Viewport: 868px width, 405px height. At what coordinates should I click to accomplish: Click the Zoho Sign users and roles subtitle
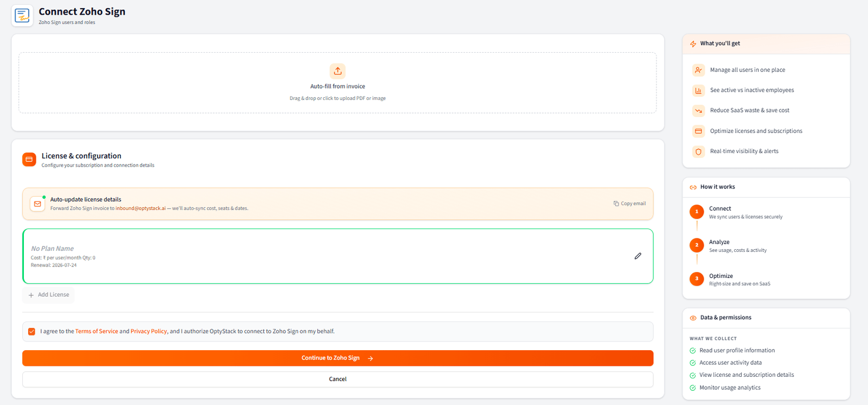point(67,22)
